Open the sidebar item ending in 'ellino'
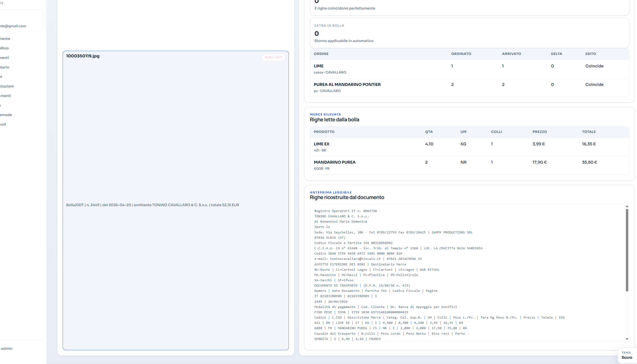Viewport: 637px width, 364px height. [x=4, y=48]
